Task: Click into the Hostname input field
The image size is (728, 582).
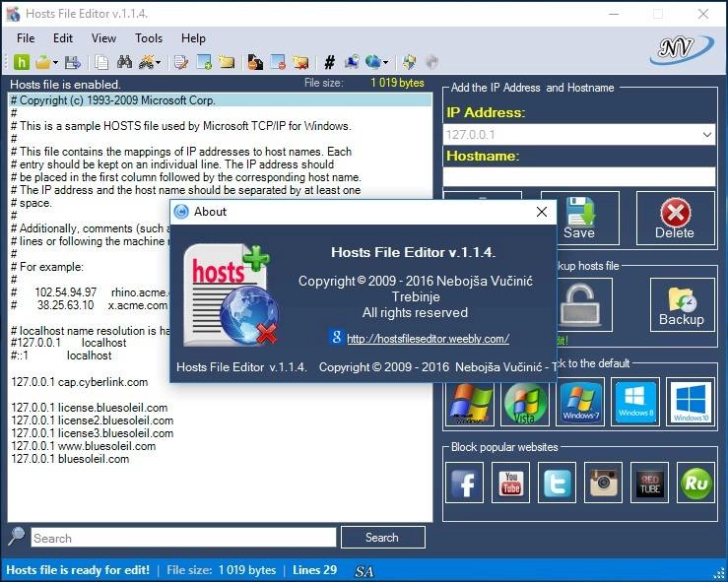Action: coord(579,177)
